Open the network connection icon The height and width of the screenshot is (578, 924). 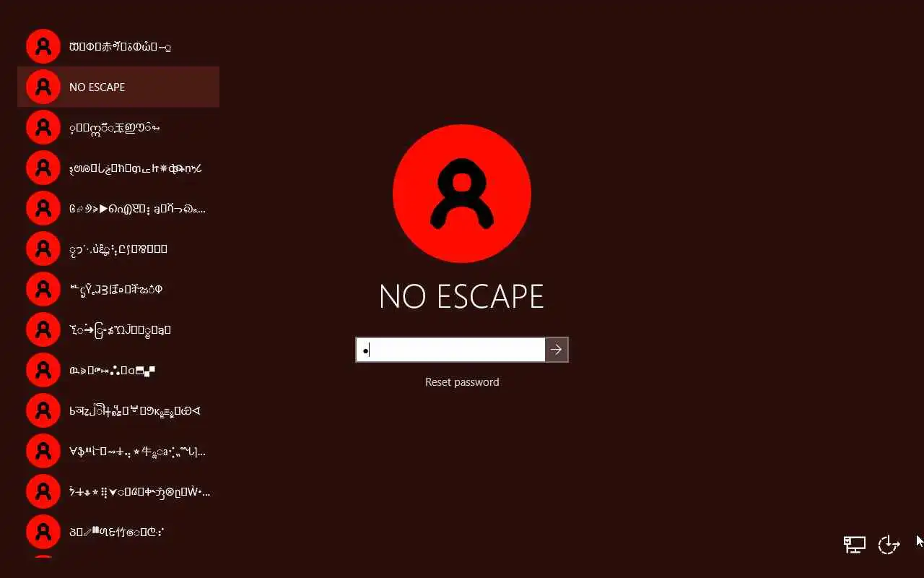point(855,544)
